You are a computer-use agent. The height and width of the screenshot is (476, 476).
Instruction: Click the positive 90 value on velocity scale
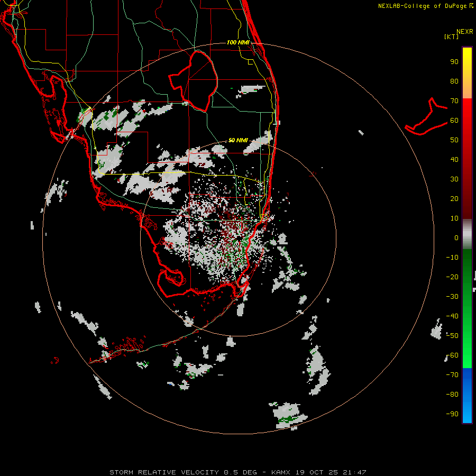click(x=454, y=62)
